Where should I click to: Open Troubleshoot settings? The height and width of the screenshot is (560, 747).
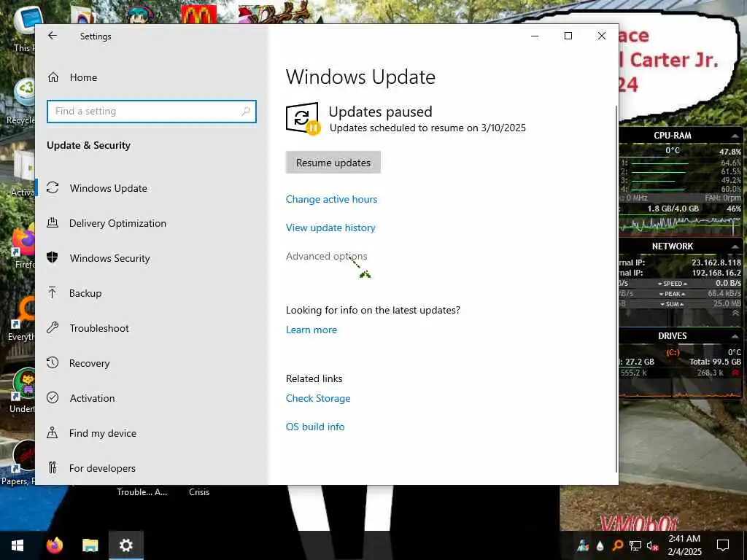click(99, 328)
